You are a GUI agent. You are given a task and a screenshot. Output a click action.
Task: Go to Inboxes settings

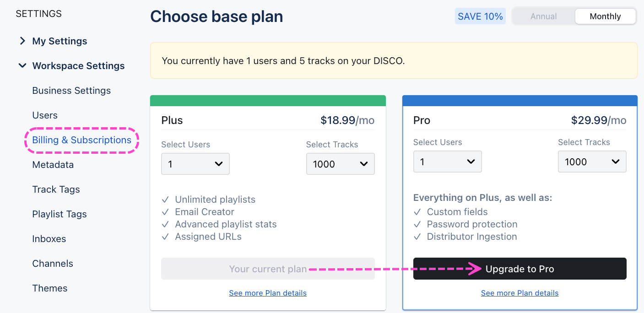49,239
